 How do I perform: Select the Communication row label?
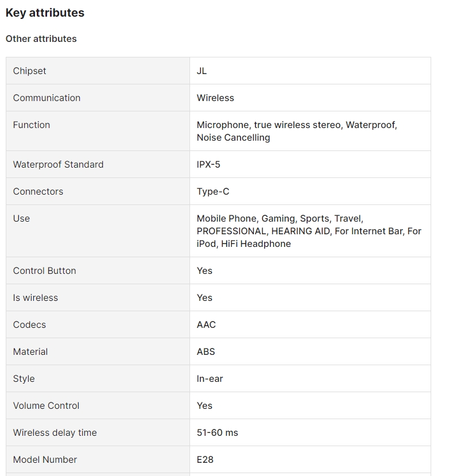pyautogui.click(x=47, y=98)
